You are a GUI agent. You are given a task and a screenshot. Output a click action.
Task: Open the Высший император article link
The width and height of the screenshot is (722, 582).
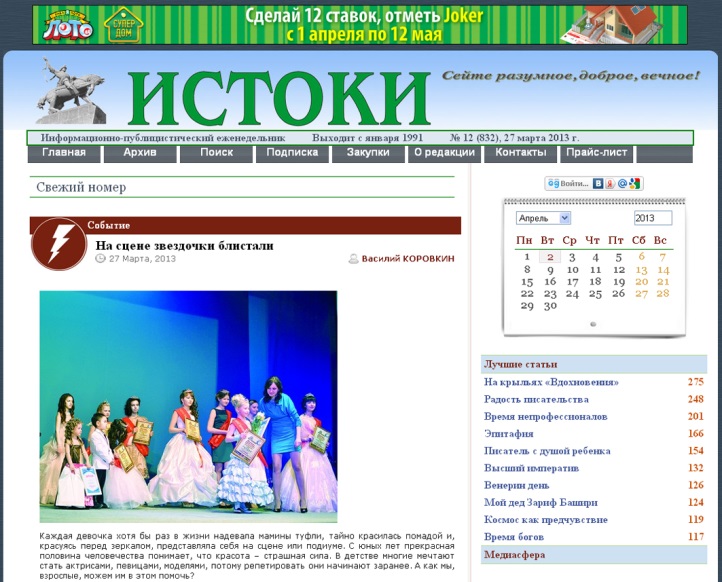pos(531,468)
